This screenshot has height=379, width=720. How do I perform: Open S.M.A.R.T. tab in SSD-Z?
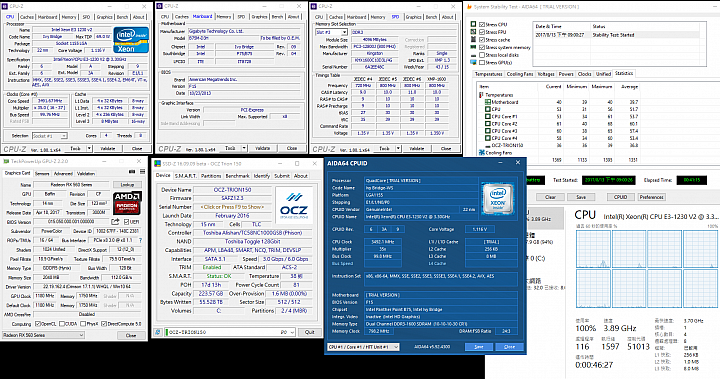[x=186, y=175]
